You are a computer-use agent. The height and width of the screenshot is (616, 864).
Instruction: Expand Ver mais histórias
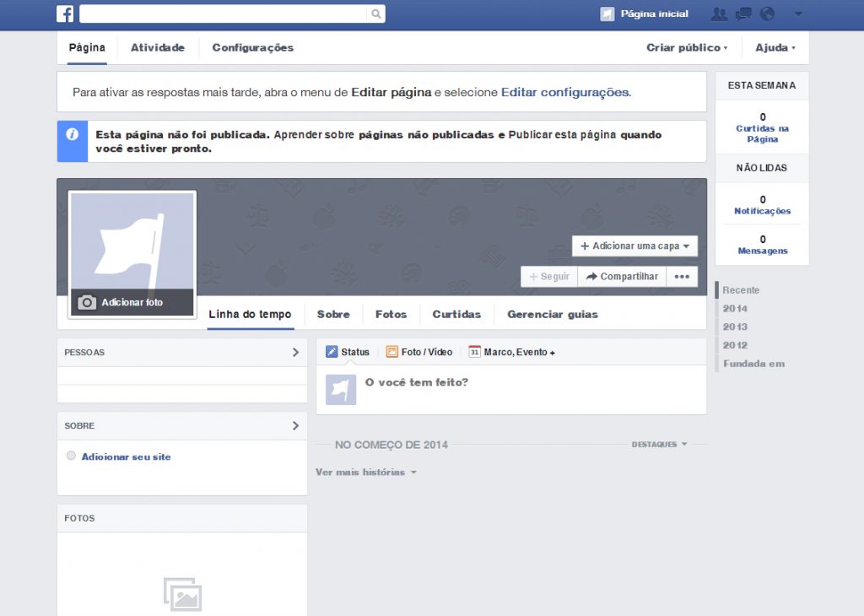[x=364, y=473]
